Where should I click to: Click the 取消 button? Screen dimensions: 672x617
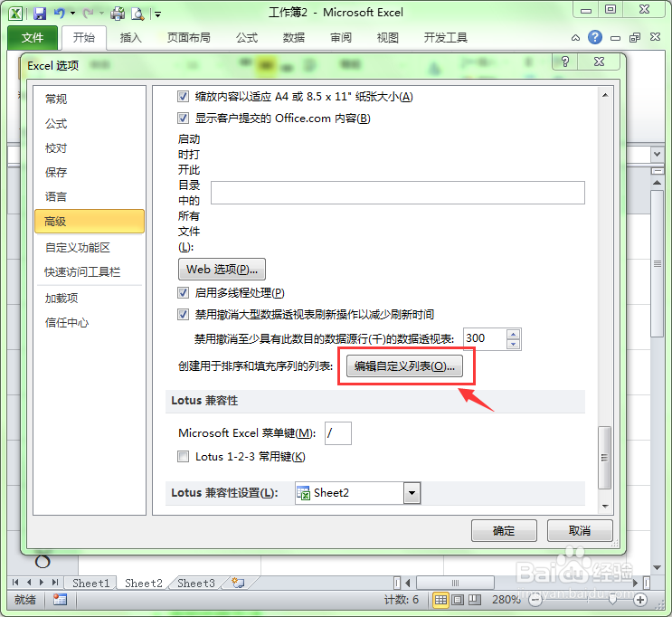580,531
